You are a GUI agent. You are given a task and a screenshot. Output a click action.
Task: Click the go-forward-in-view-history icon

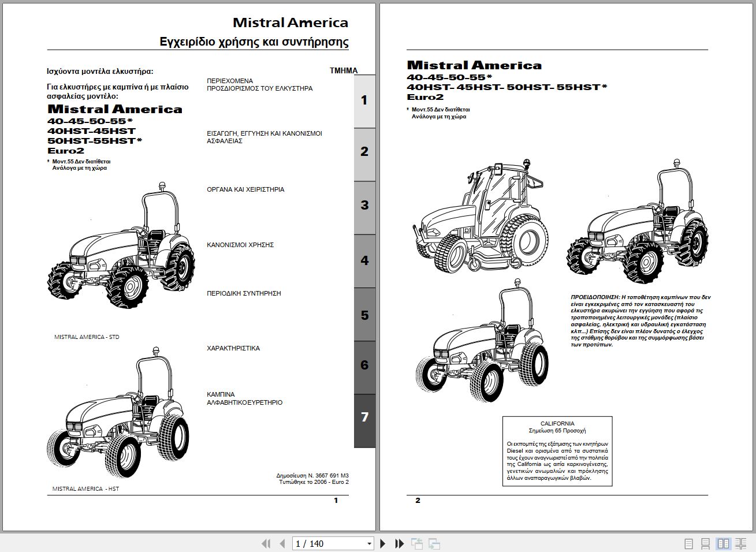(434, 543)
